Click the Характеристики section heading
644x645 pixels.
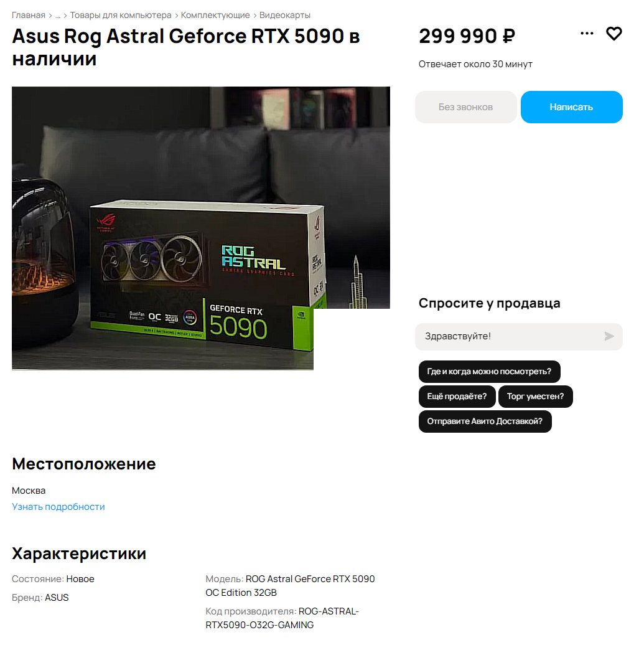(79, 553)
